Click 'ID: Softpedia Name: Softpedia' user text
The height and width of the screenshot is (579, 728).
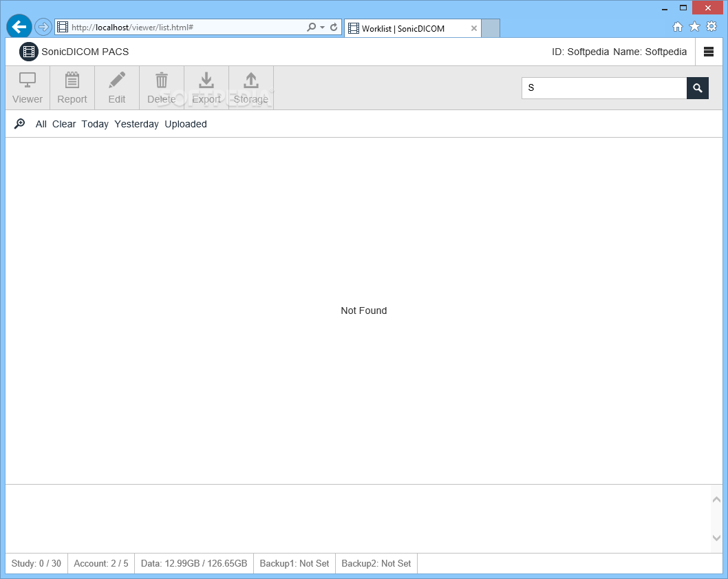click(619, 52)
